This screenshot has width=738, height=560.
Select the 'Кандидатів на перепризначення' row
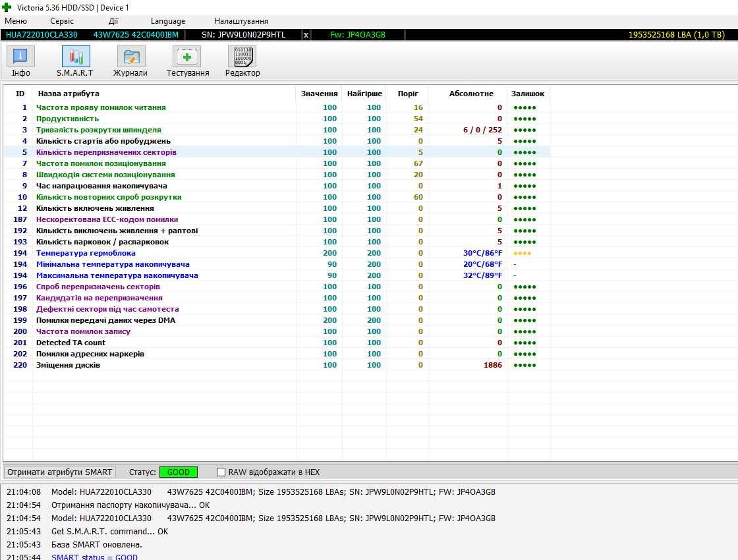pos(277,298)
